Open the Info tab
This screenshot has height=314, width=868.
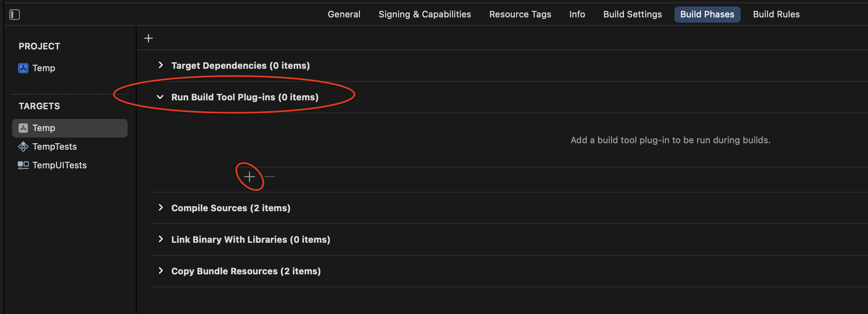577,14
